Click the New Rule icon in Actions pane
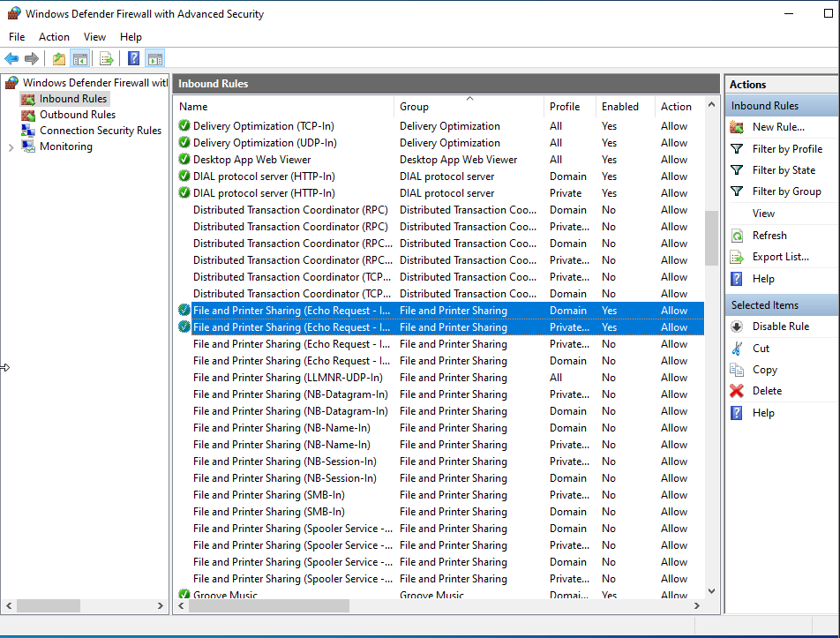The width and height of the screenshot is (840, 638). [737, 127]
